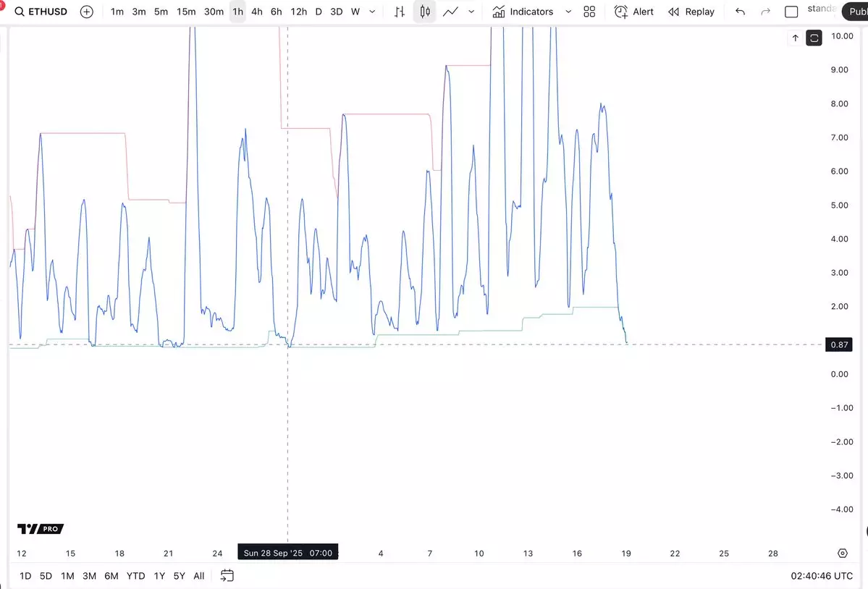Toggle auto-fit scale button on chart
The image size is (868, 589).
tap(814, 38)
